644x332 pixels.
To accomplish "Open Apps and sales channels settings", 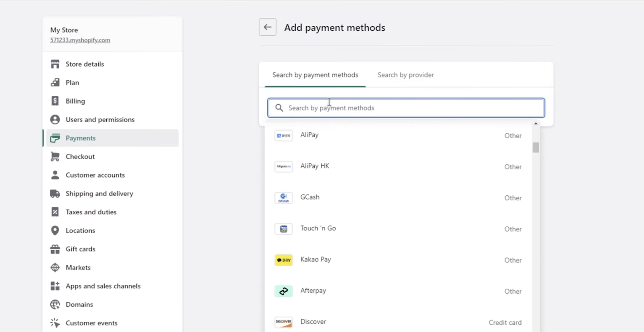I will tap(112, 286).
